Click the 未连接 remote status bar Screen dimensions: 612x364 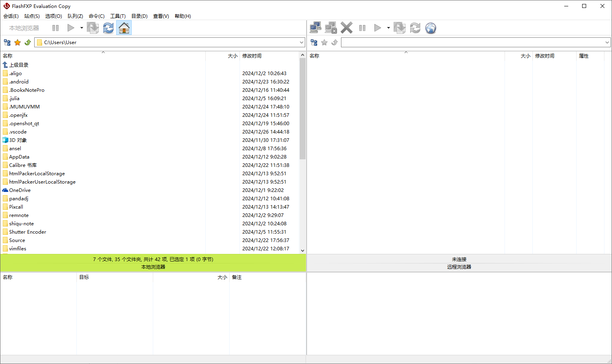(x=459, y=259)
